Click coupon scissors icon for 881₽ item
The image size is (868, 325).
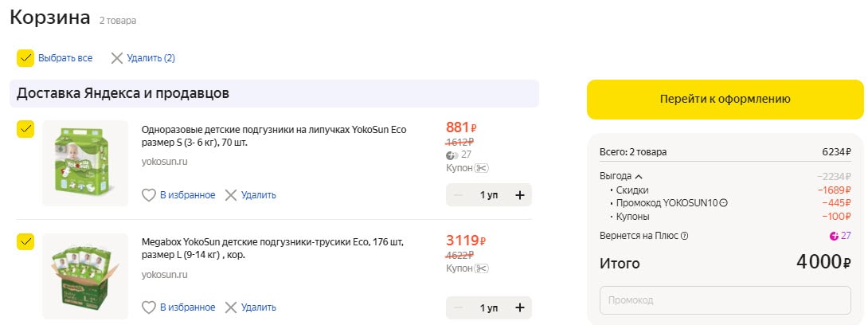click(x=481, y=168)
